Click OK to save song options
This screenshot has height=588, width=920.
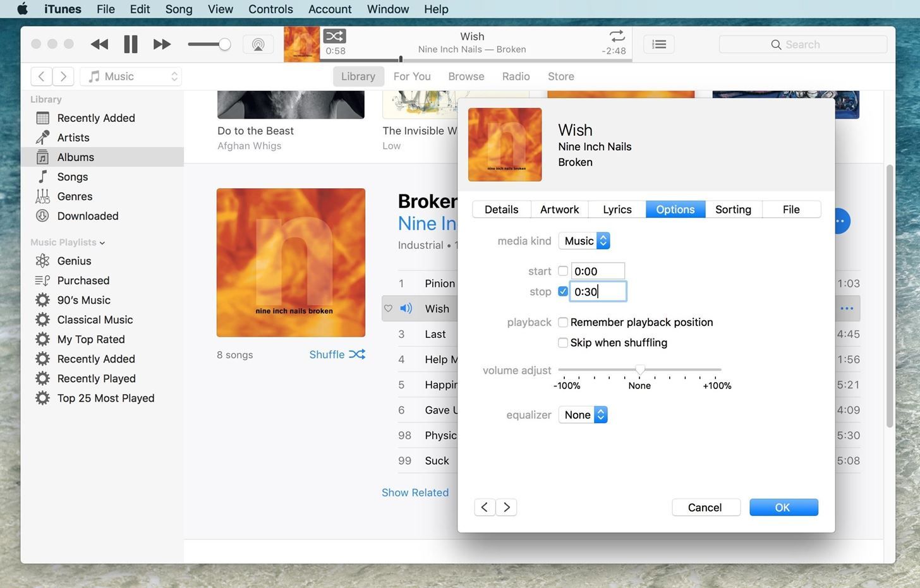point(783,508)
